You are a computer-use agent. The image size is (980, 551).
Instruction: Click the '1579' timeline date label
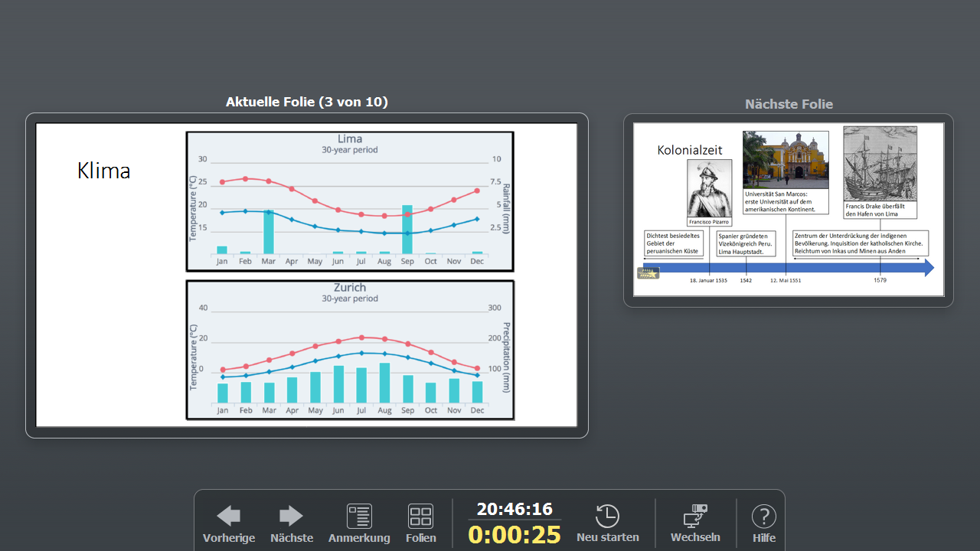(x=880, y=280)
